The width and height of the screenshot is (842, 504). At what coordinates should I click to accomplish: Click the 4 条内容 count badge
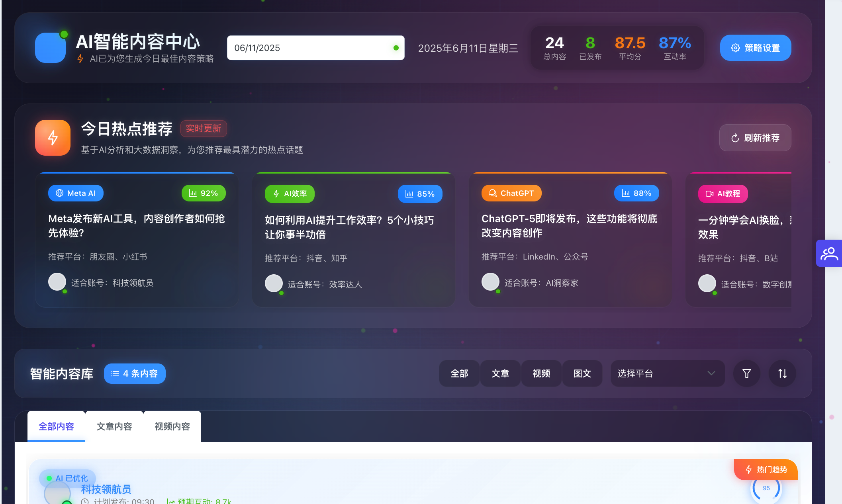(x=135, y=373)
